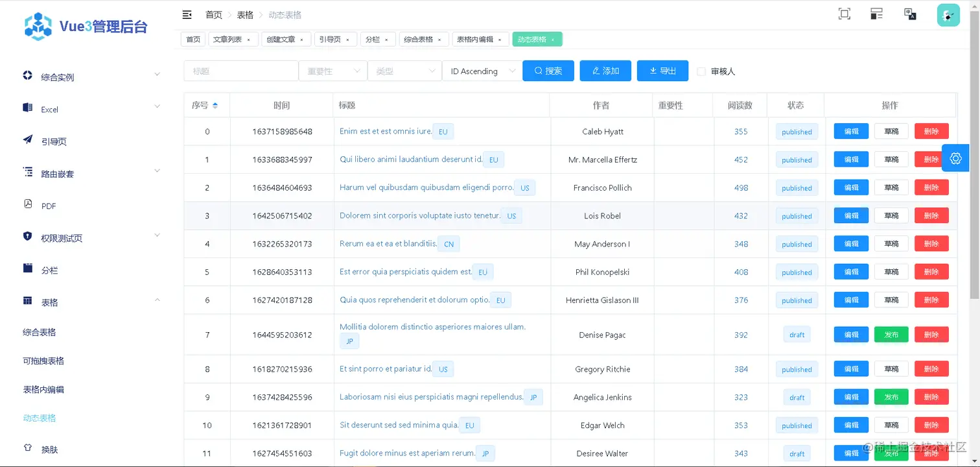This screenshot has height=467, width=980.
Task: Expand the 权限测试页 sidebar menu
Action: coord(157,235)
